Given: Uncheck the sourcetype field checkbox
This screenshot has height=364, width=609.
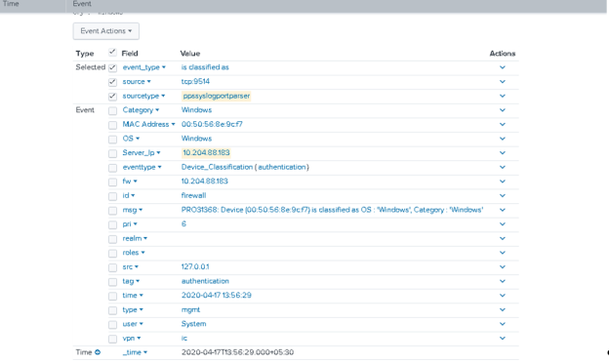Looking at the screenshot, I should coord(112,97).
